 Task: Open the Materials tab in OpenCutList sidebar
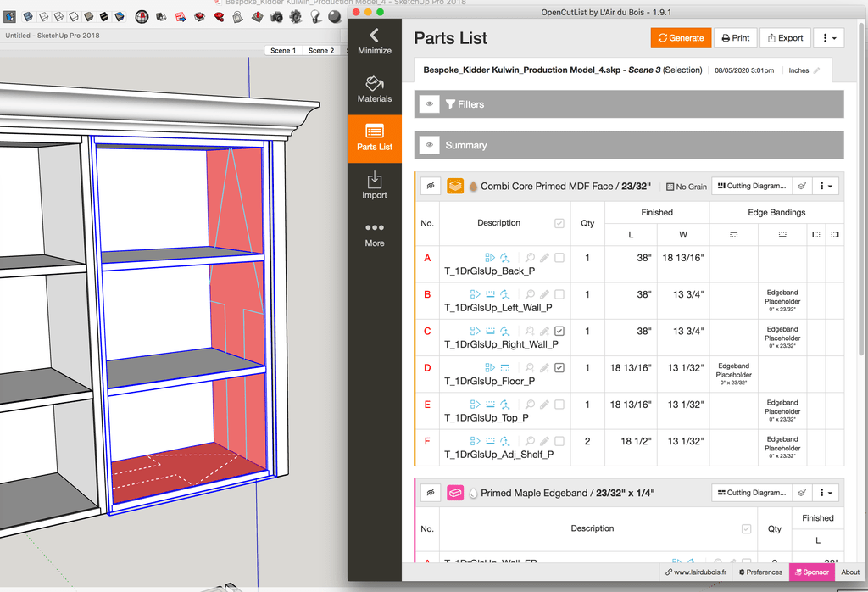click(x=375, y=90)
